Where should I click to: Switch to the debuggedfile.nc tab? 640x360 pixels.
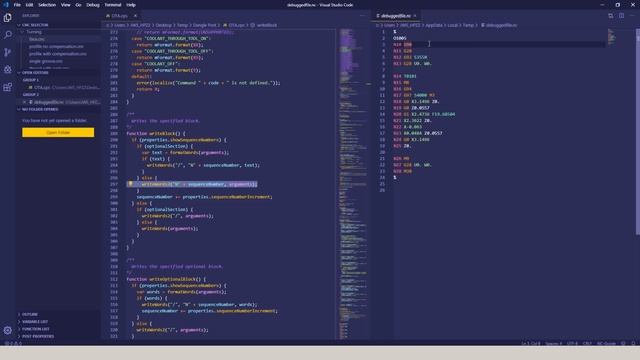click(x=394, y=16)
